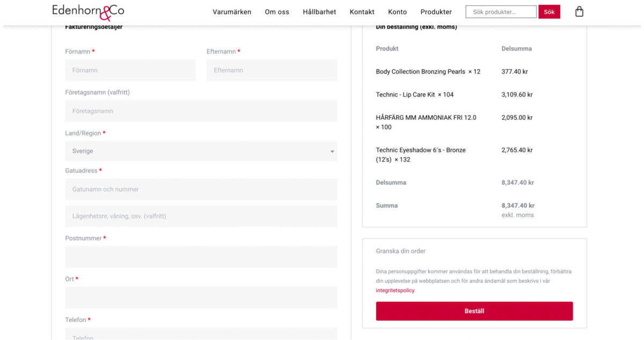The image size is (644, 340).
Task: Click the exkl. moms note under total
Action: pyautogui.click(x=518, y=215)
